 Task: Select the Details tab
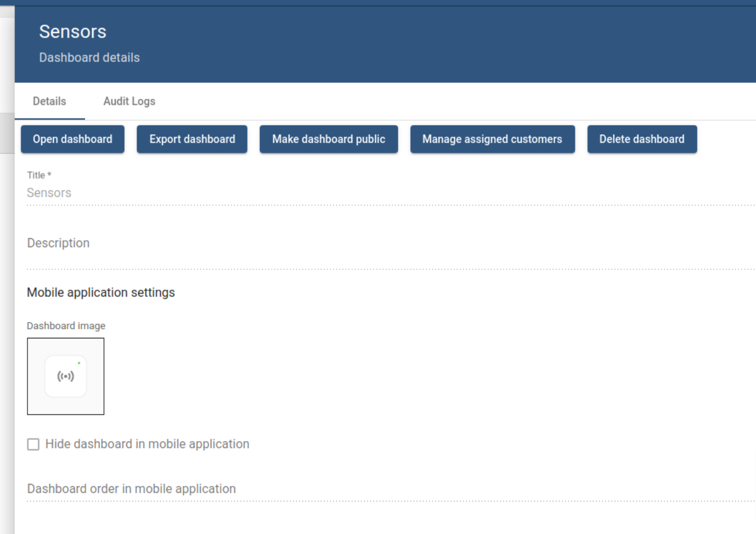pos(49,101)
